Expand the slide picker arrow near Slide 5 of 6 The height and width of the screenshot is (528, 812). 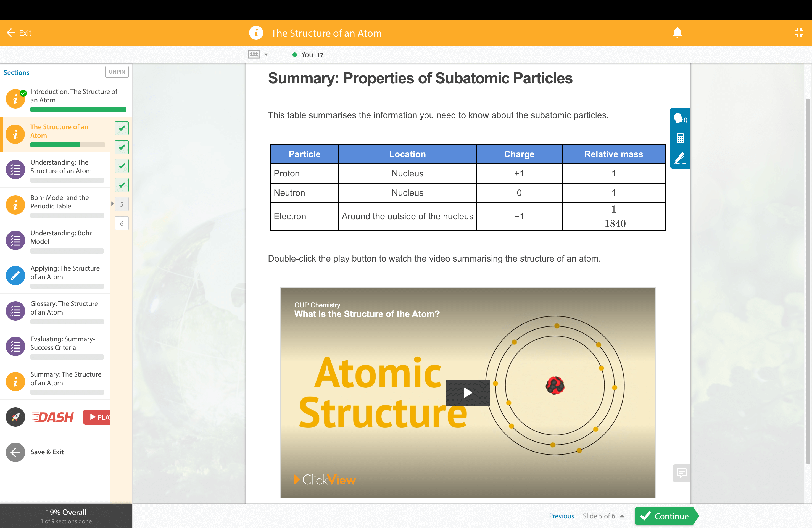[x=622, y=516]
